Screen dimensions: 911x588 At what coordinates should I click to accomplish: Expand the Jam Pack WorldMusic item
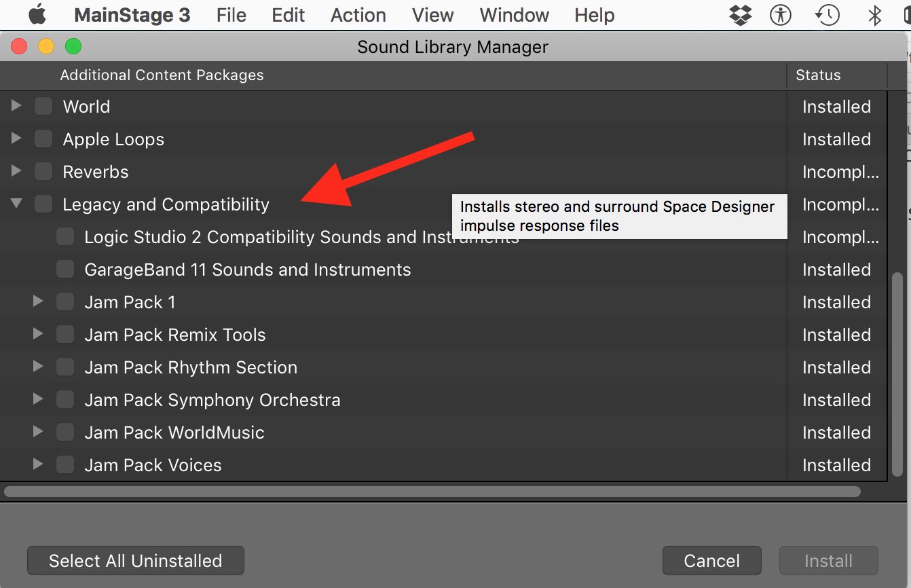tap(38, 432)
